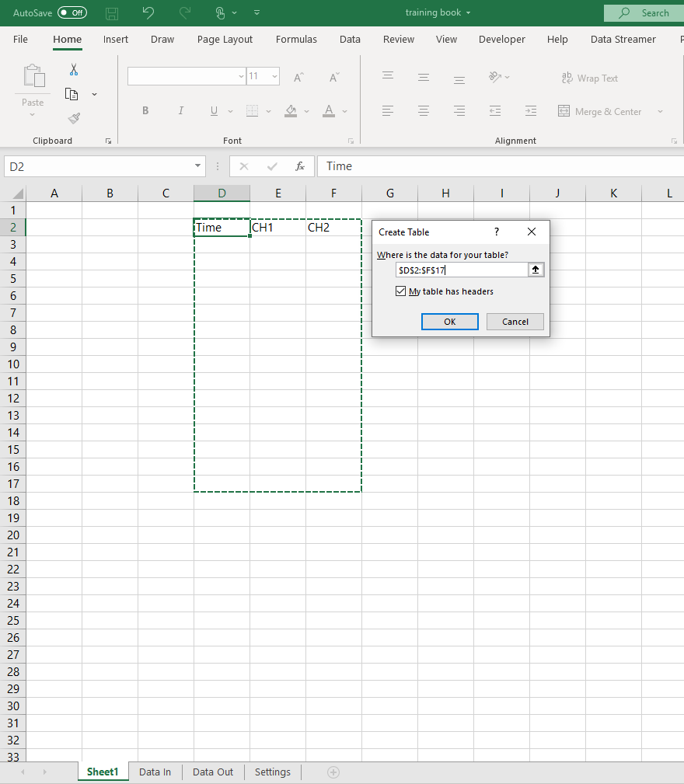Open the Clipboard dialog launcher
Viewport: 684px width, 784px height.
[108, 141]
